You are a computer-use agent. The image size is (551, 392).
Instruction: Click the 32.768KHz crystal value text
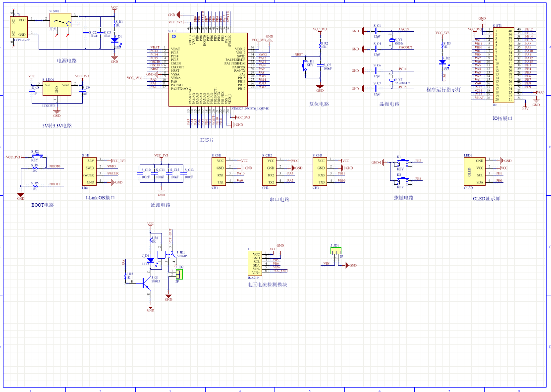(402, 83)
